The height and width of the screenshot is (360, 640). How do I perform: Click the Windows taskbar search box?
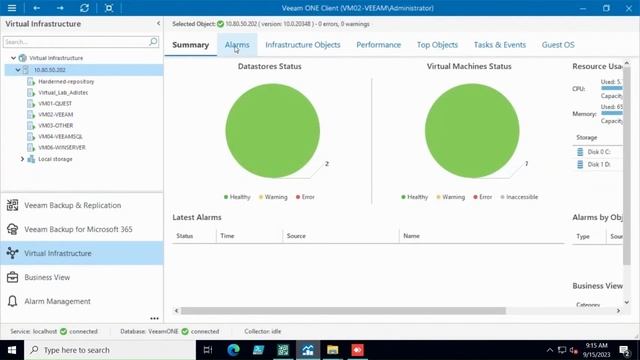coord(110,350)
